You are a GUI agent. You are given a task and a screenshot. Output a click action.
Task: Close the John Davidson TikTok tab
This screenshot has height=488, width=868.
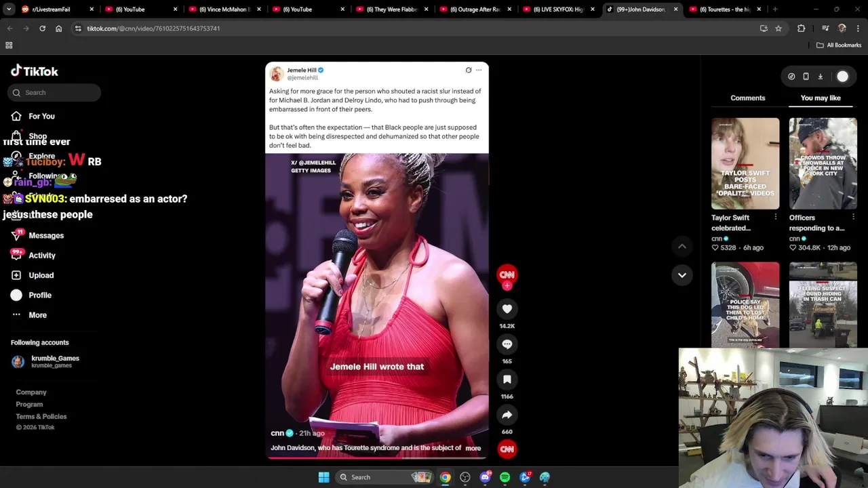pyautogui.click(x=675, y=9)
